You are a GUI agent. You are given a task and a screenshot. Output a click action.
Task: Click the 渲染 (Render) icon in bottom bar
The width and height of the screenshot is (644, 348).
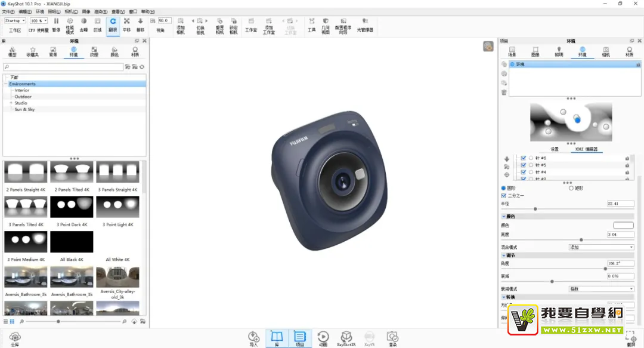392,337
